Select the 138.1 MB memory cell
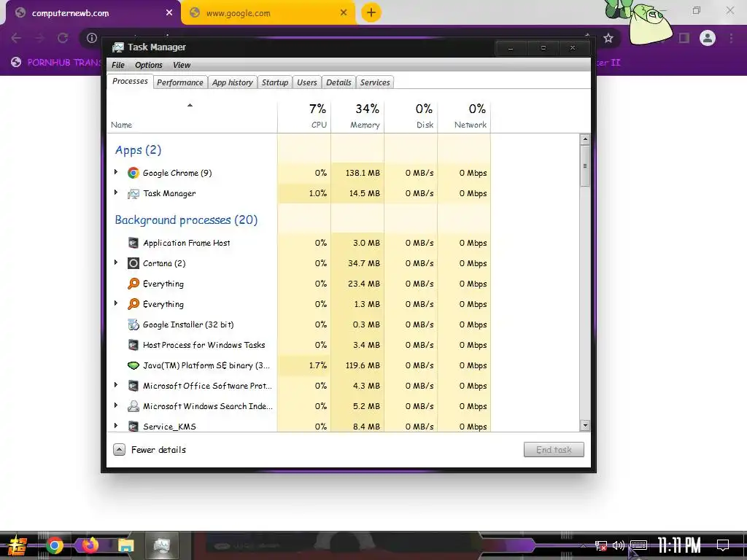This screenshot has width=747, height=560. 357,173
